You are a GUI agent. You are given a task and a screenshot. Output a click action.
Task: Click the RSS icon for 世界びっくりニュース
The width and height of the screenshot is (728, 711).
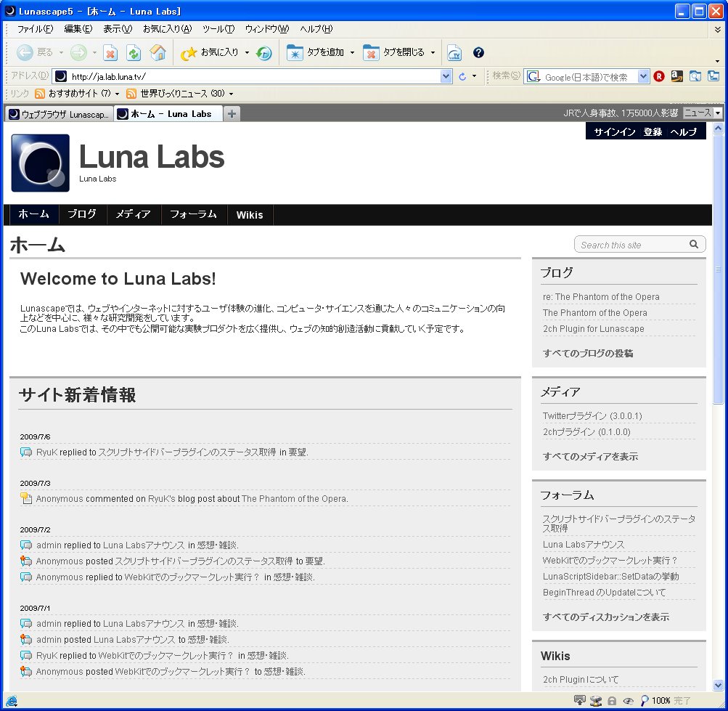[x=131, y=94]
